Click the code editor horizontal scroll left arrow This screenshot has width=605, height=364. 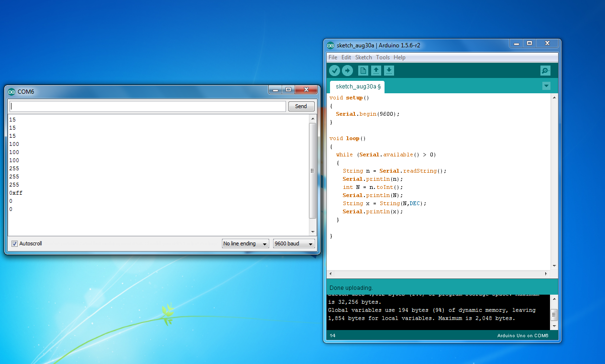[330, 274]
